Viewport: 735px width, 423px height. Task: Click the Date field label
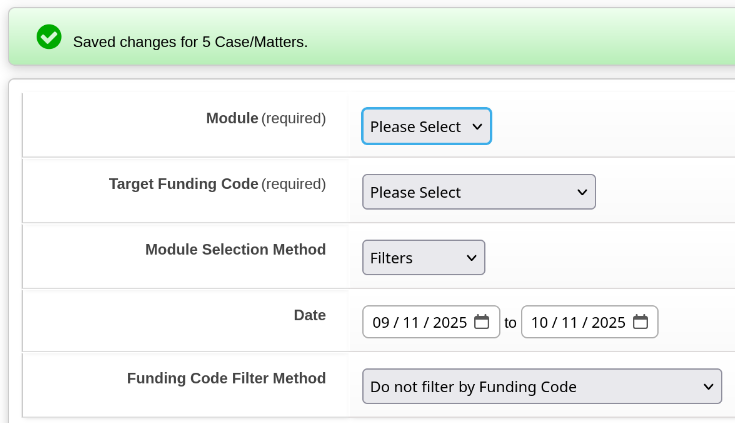tap(309, 314)
